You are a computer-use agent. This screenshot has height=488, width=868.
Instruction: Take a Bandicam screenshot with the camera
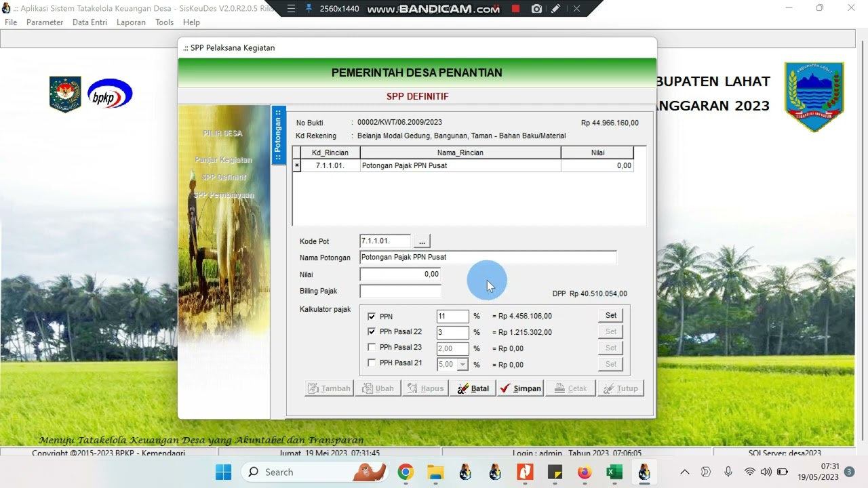pos(537,9)
